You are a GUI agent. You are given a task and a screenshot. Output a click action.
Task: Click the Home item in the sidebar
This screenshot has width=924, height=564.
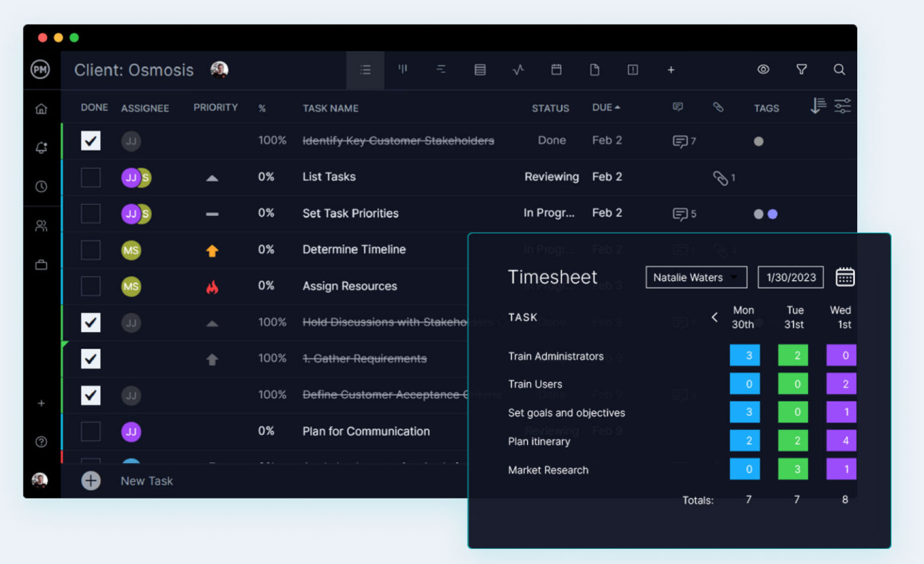[x=41, y=108]
